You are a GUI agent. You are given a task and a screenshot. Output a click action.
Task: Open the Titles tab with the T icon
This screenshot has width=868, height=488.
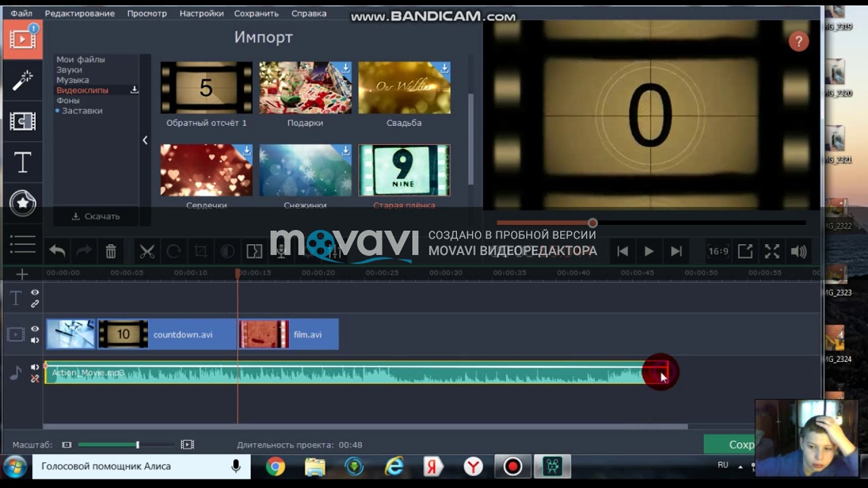tap(22, 163)
